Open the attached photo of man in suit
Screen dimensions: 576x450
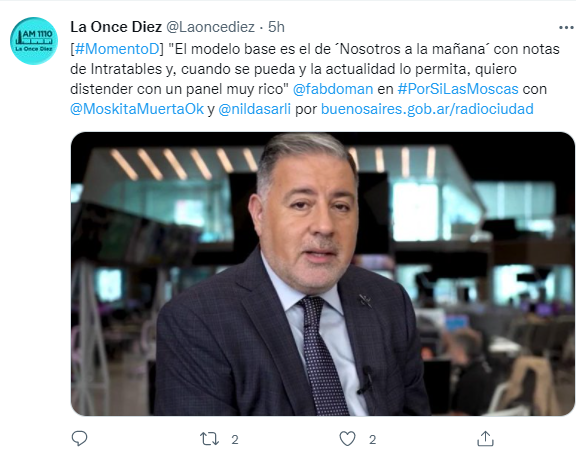click(323, 274)
